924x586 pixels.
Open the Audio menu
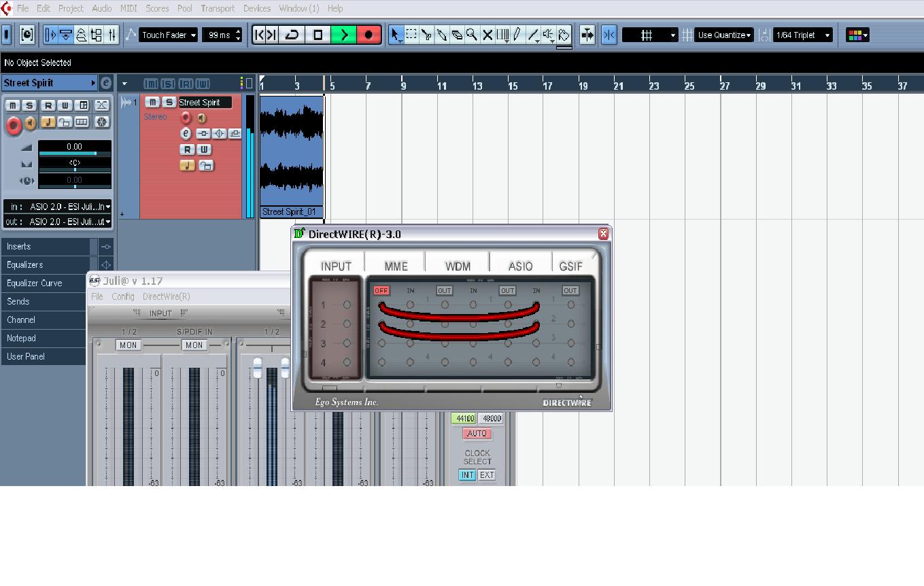(x=101, y=8)
